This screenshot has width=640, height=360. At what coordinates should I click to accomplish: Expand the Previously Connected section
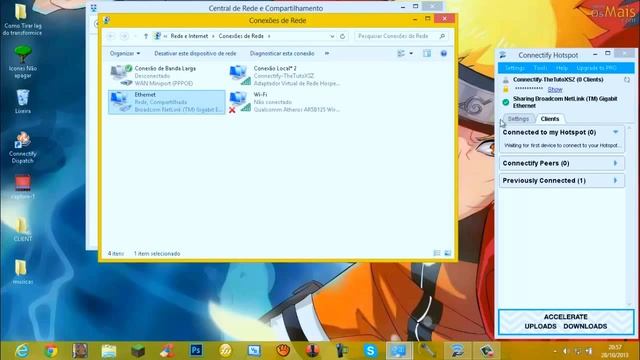tap(616, 180)
